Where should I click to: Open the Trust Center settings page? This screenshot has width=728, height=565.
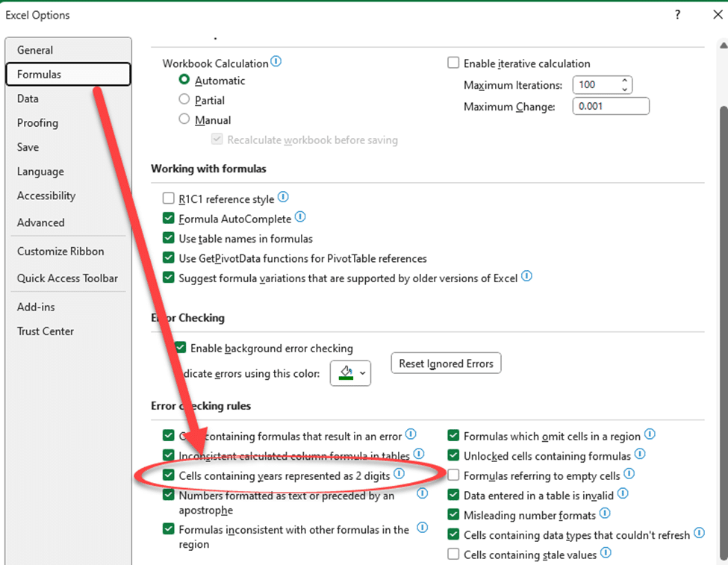(46, 331)
